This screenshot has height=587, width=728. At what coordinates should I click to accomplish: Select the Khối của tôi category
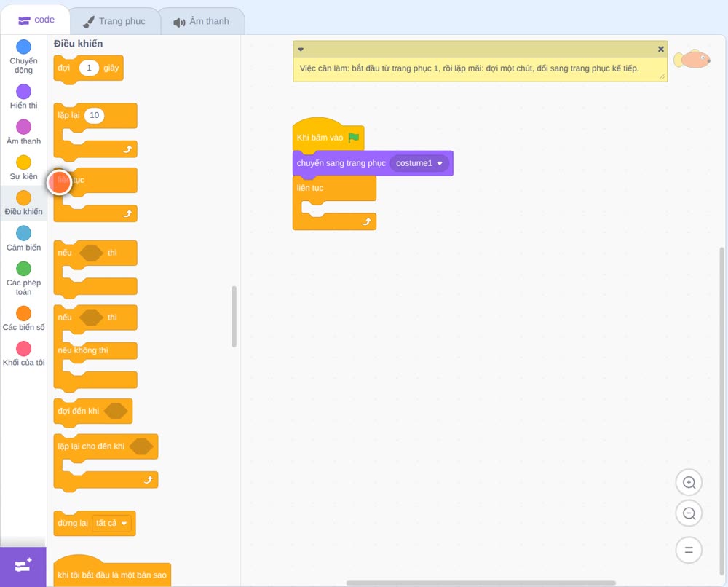point(24,348)
